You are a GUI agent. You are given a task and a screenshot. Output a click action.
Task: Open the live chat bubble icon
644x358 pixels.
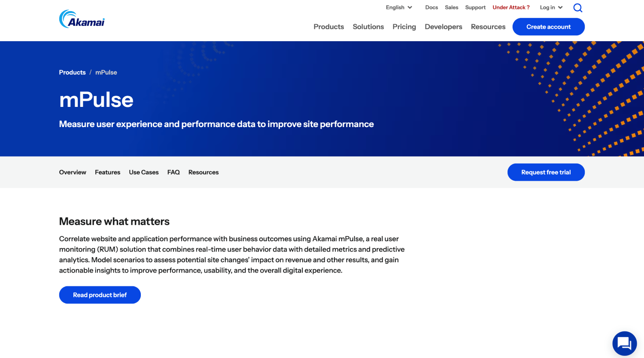[x=624, y=343]
